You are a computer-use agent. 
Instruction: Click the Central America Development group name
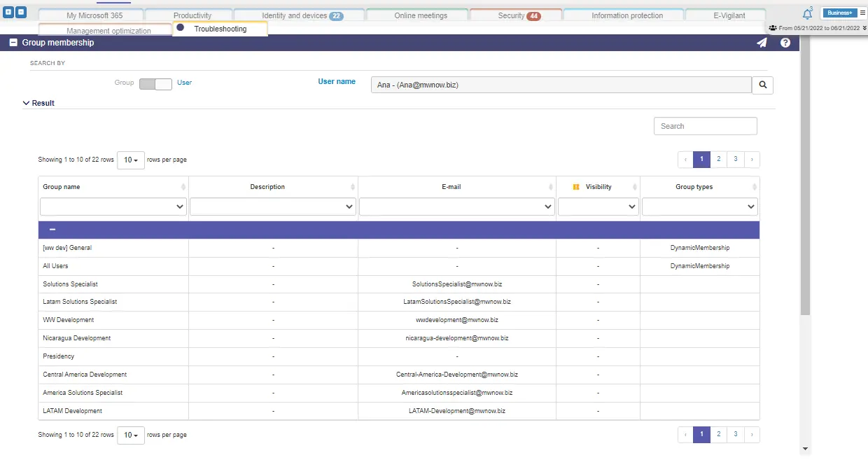[x=85, y=375]
